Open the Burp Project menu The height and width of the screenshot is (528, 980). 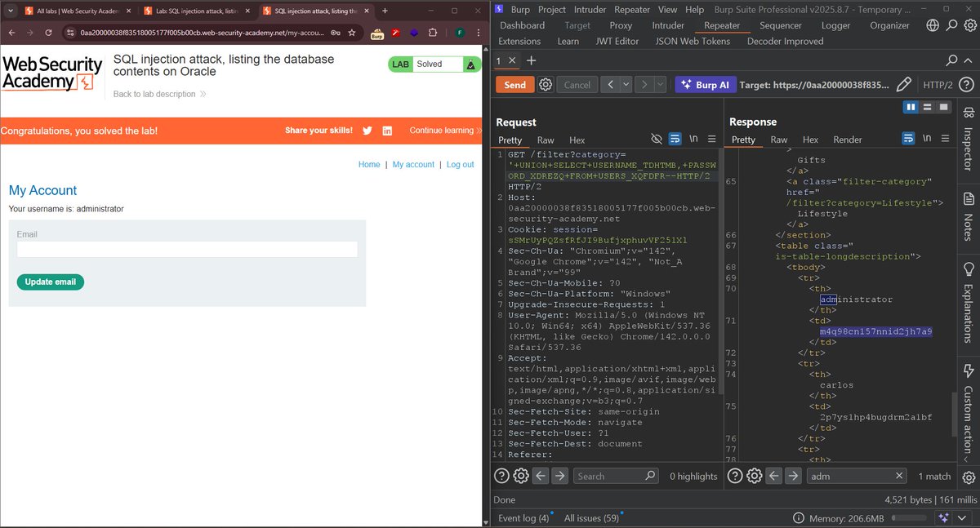551,10
